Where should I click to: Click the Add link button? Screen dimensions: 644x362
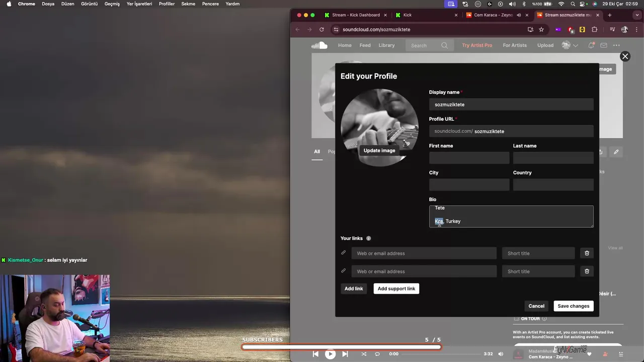(354, 289)
